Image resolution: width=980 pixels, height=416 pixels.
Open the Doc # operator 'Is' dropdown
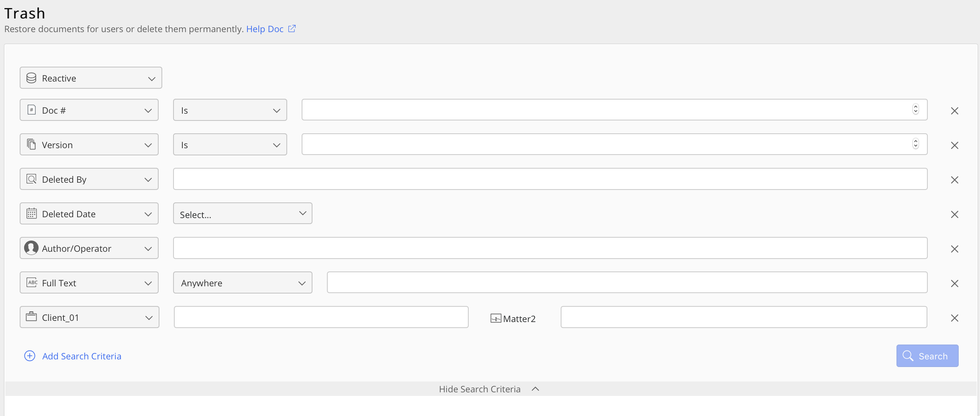[230, 110]
